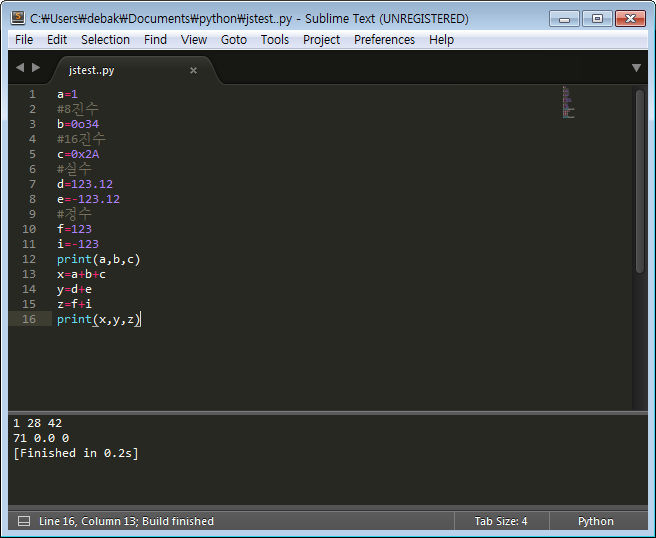Click line number 12 in gutter
656x538 pixels.
point(29,259)
